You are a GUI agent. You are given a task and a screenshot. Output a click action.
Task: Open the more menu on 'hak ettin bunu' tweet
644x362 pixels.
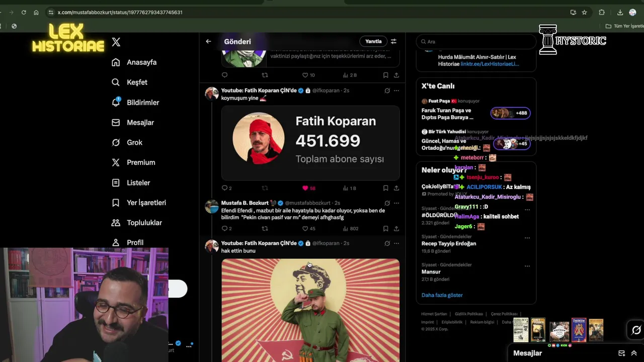point(396,243)
